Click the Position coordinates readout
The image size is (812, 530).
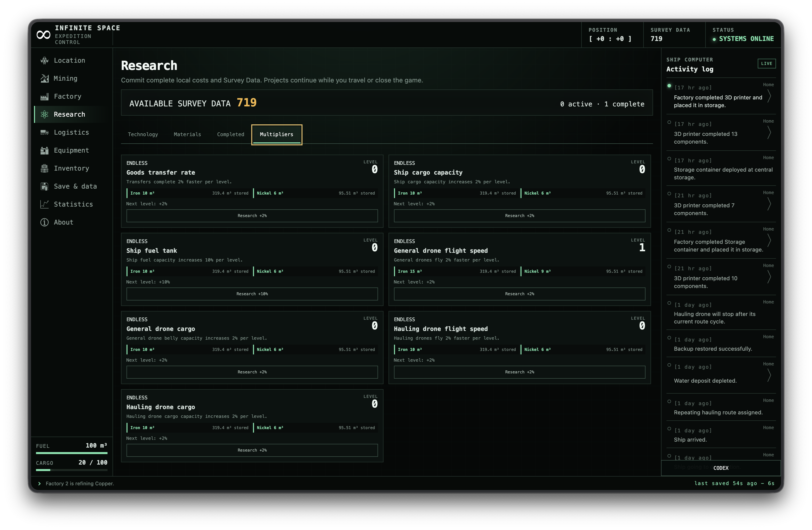(x=610, y=39)
